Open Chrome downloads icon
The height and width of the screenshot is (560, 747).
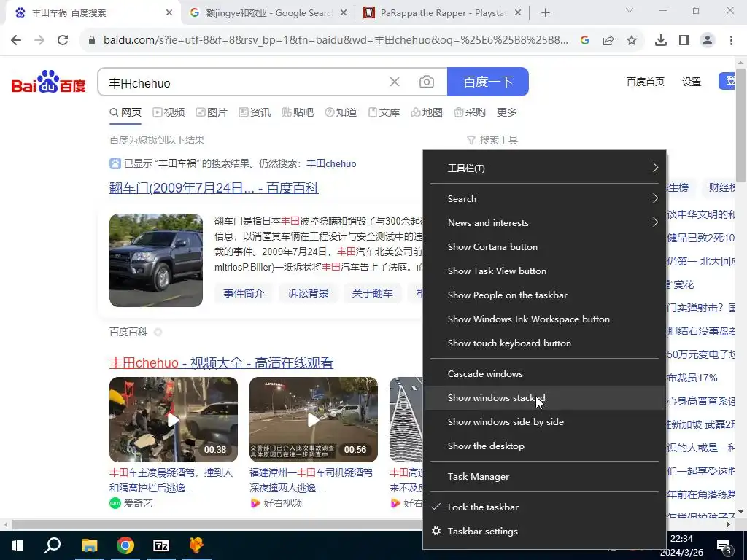coord(661,41)
